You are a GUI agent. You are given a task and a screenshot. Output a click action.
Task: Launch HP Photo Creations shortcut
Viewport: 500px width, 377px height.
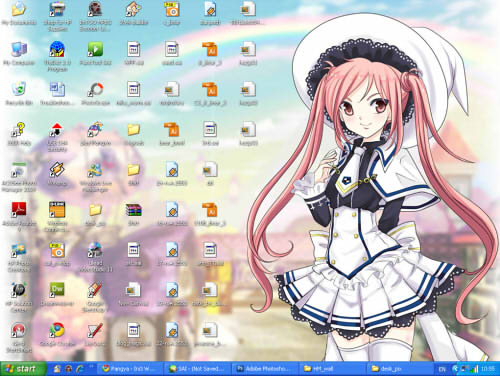pyautogui.click(x=19, y=250)
